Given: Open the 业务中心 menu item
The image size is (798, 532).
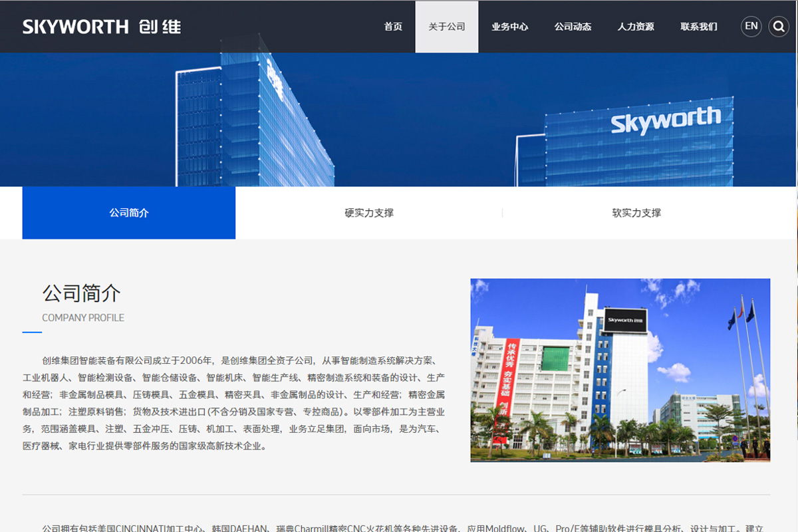Looking at the screenshot, I should coord(510,27).
